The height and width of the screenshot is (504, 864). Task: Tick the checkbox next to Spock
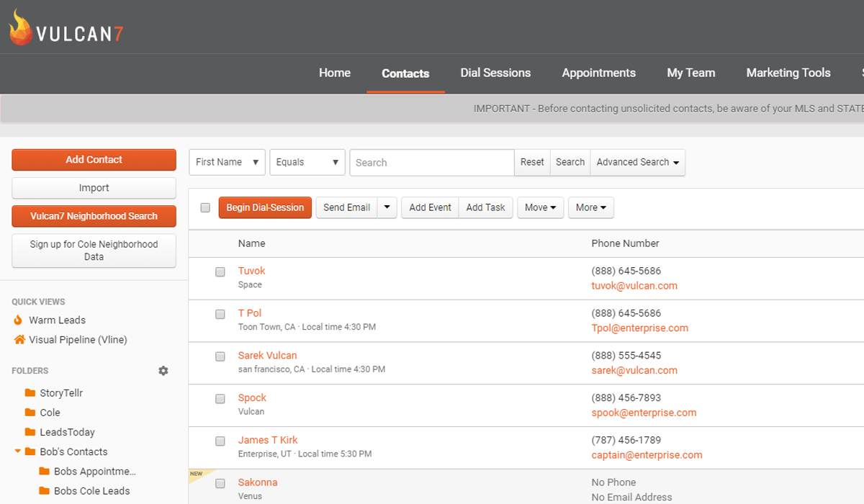(x=220, y=399)
